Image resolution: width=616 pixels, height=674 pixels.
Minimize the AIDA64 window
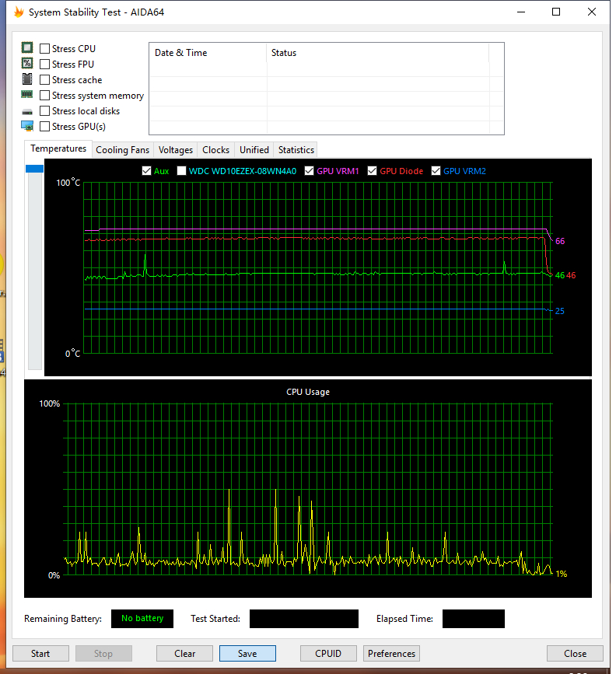pos(521,12)
